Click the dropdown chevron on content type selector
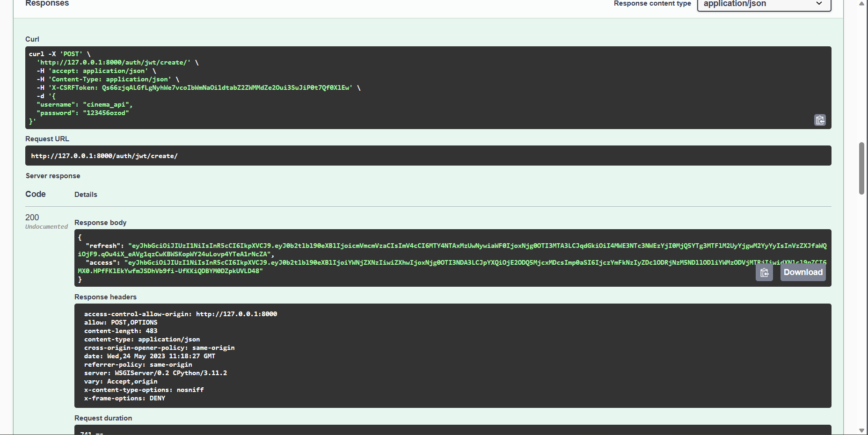 819,4
